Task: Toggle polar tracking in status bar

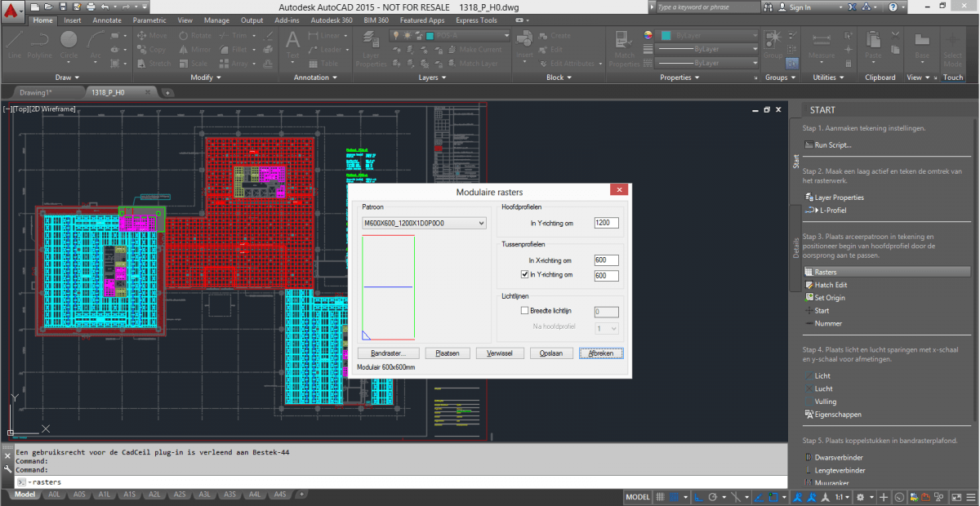Action: 713,497
